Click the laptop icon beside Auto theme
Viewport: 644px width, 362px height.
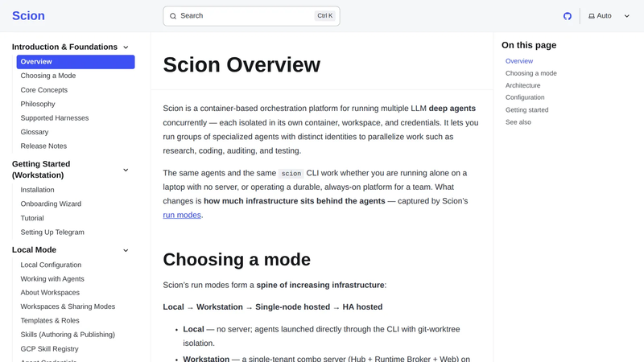point(592,16)
